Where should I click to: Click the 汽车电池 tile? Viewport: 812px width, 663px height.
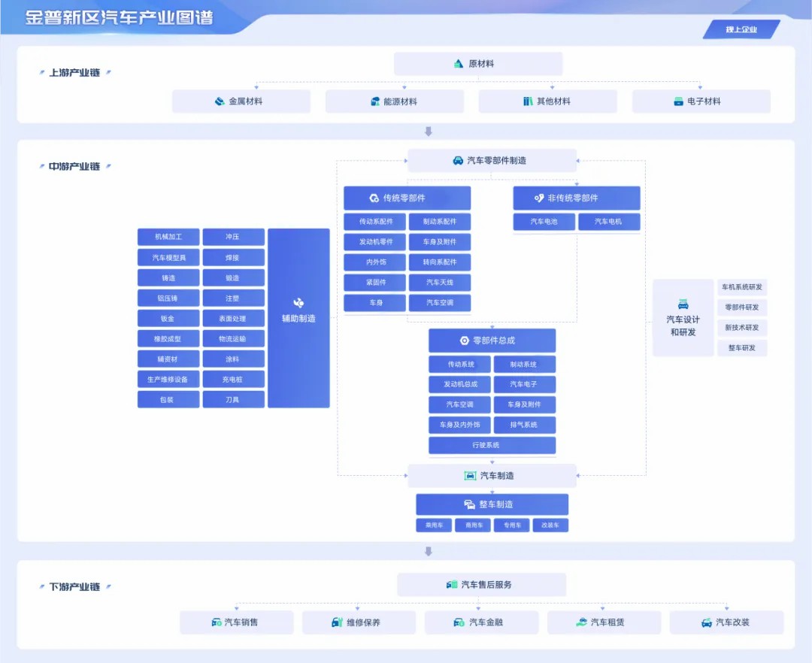point(544,222)
